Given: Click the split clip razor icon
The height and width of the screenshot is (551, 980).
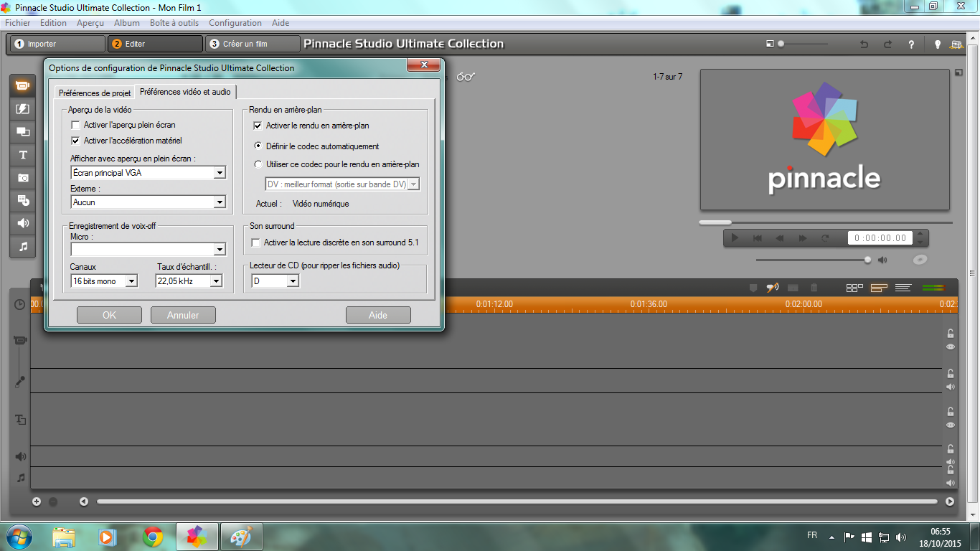Looking at the screenshot, I should 793,288.
